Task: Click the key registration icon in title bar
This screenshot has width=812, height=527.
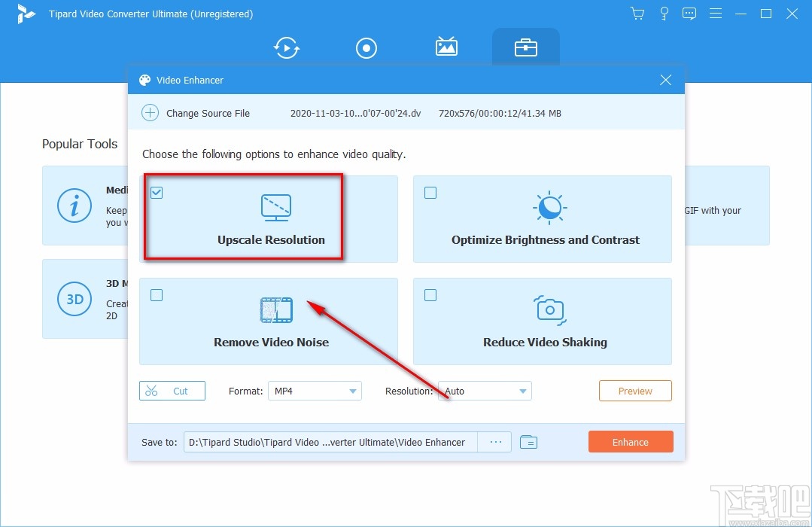Action: 664,13
